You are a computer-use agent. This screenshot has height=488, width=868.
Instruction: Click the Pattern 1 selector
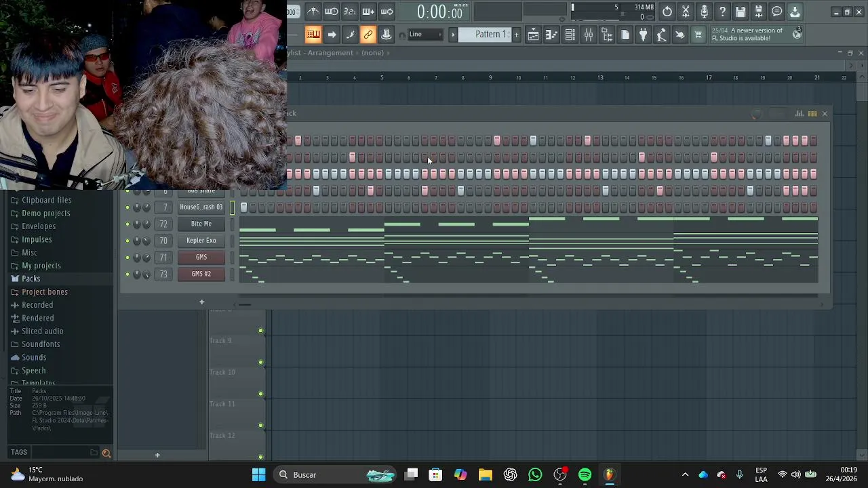point(485,35)
